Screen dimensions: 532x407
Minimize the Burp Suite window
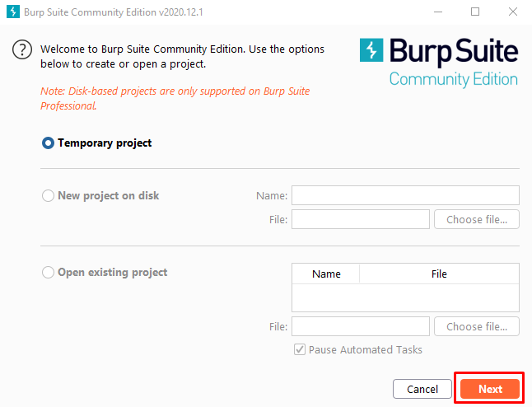[438, 12]
